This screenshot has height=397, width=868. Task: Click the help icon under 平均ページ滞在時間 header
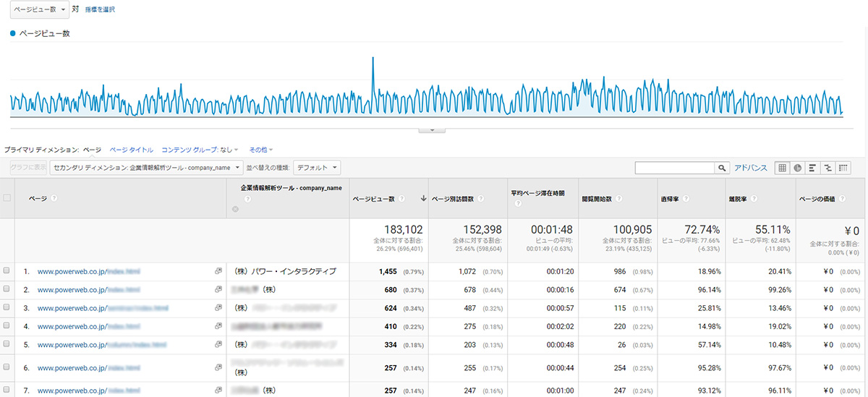coord(518,204)
